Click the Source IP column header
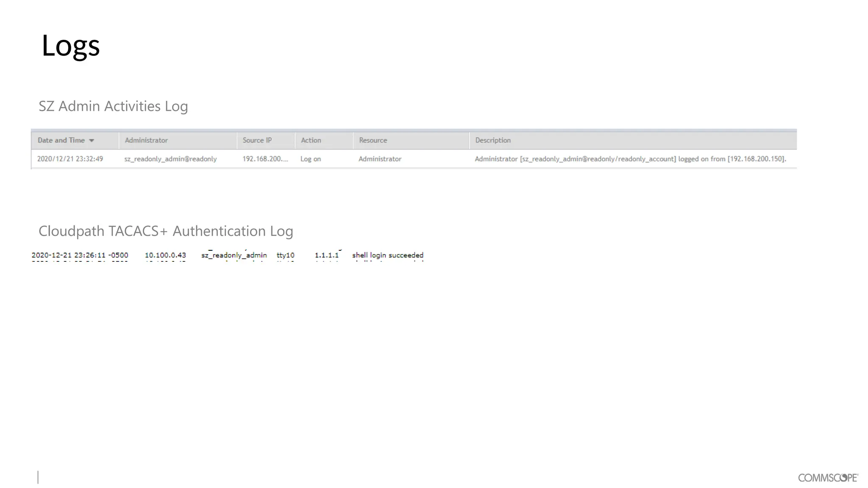Screen dimensions: 868x488 coord(266,140)
